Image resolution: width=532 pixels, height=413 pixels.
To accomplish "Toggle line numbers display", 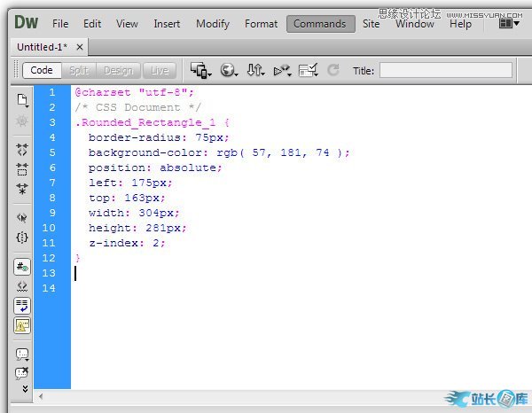I will point(22,266).
